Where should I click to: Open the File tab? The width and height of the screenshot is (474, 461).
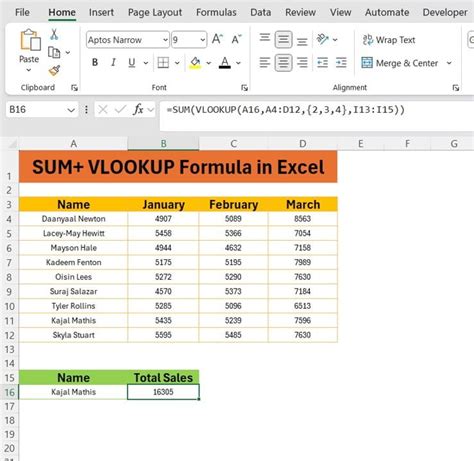tap(22, 12)
